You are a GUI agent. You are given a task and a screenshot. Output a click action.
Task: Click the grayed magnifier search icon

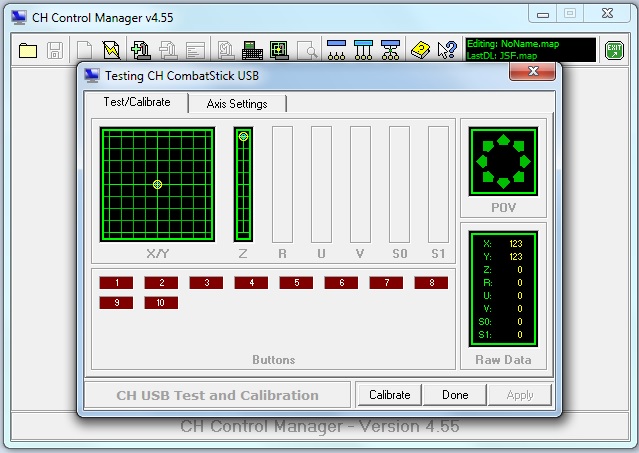307,51
